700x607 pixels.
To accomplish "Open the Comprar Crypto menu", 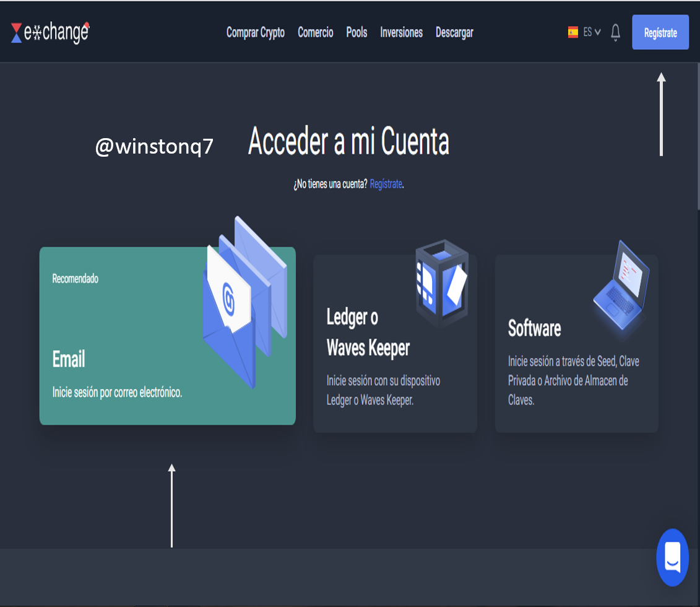I will (x=256, y=33).
